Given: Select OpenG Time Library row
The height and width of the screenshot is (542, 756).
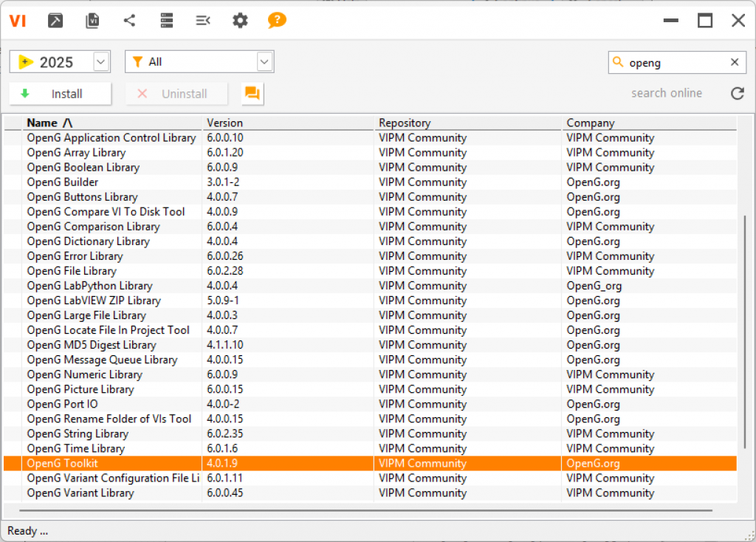Looking at the screenshot, I should point(371,448).
